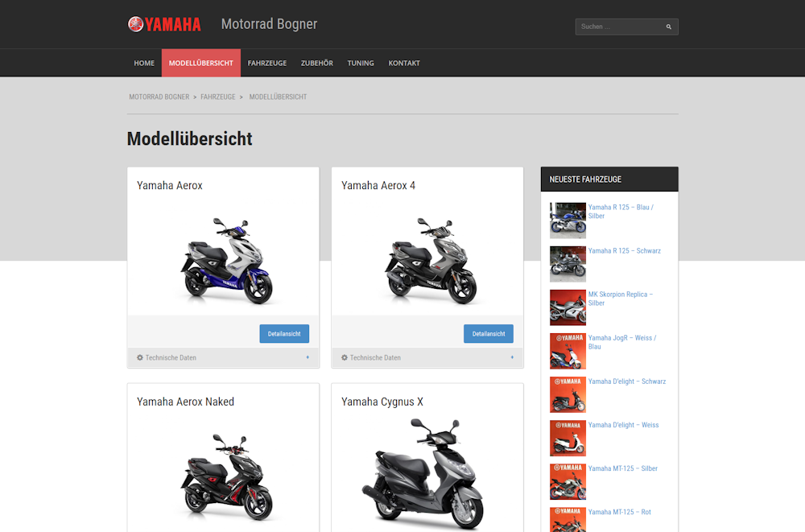805x532 pixels.
Task: Click thumbnail of Yamaha R 125 Blau / Silber
Action: (x=568, y=221)
